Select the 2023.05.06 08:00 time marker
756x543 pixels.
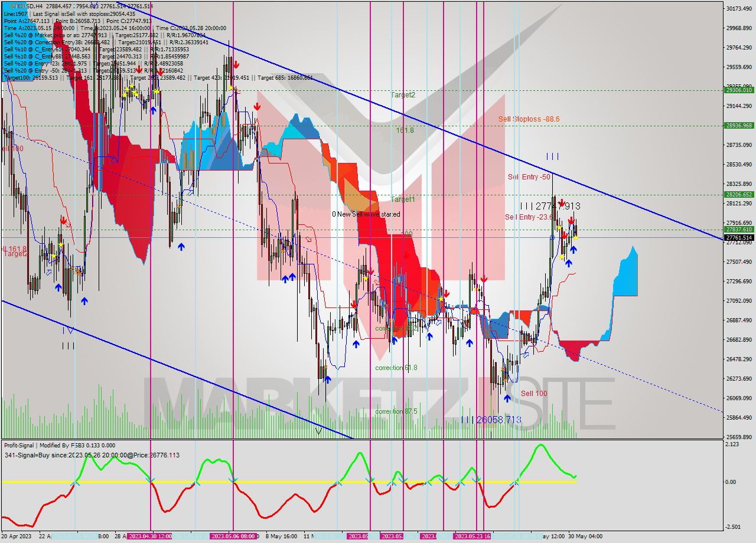233,537
